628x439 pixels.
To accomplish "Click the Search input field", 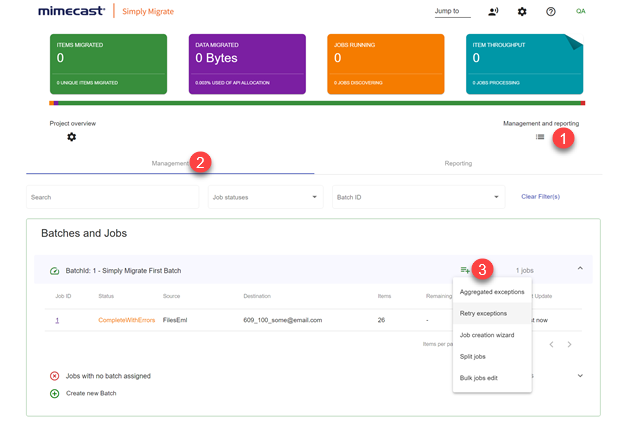I will click(112, 197).
